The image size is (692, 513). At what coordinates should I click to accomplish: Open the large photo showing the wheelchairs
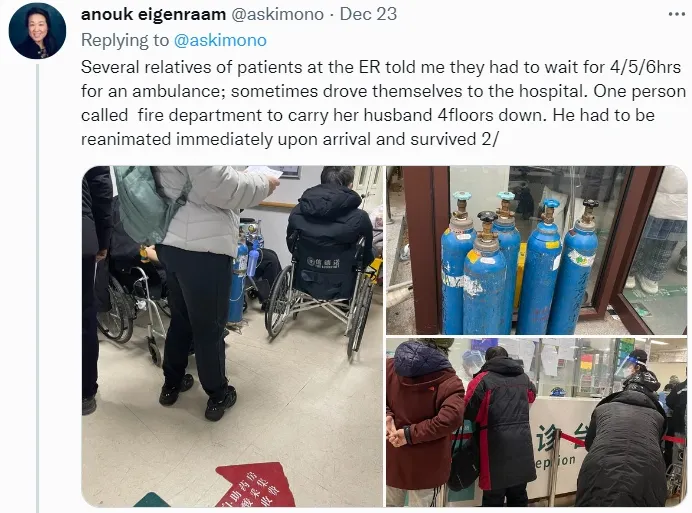[x=232, y=336]
